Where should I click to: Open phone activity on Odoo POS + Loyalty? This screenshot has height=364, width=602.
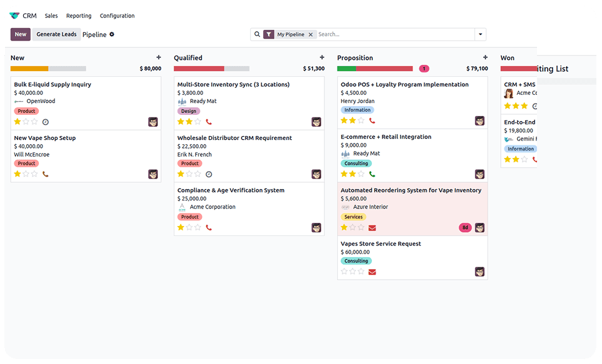[372, 121]
